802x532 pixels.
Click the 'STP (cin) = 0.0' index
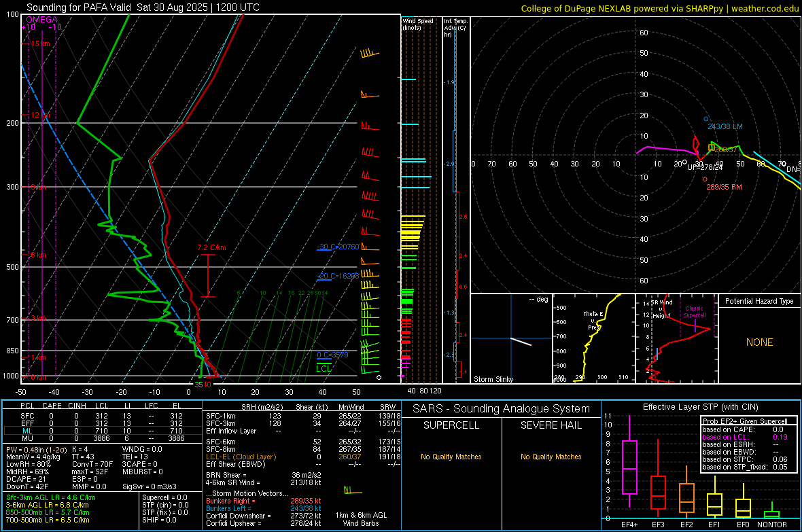coord(165,505)
